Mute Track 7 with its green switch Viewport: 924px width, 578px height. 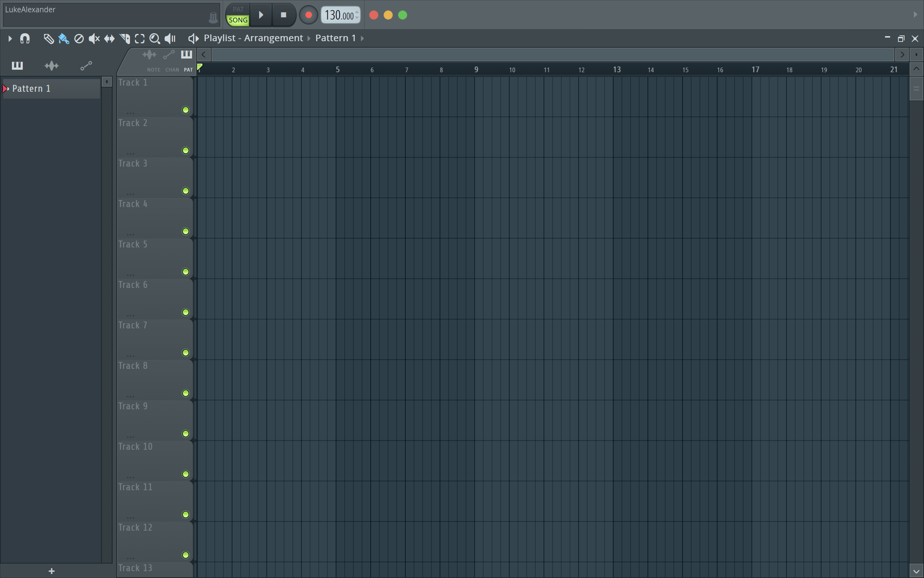click(x=186, y=353)
